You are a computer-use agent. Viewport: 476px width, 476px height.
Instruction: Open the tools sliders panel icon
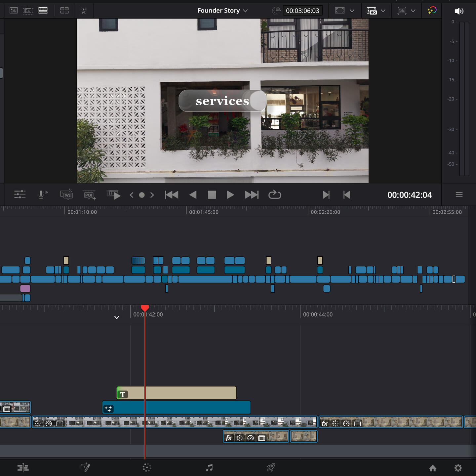pyautogui.click(x=20, y=195)
